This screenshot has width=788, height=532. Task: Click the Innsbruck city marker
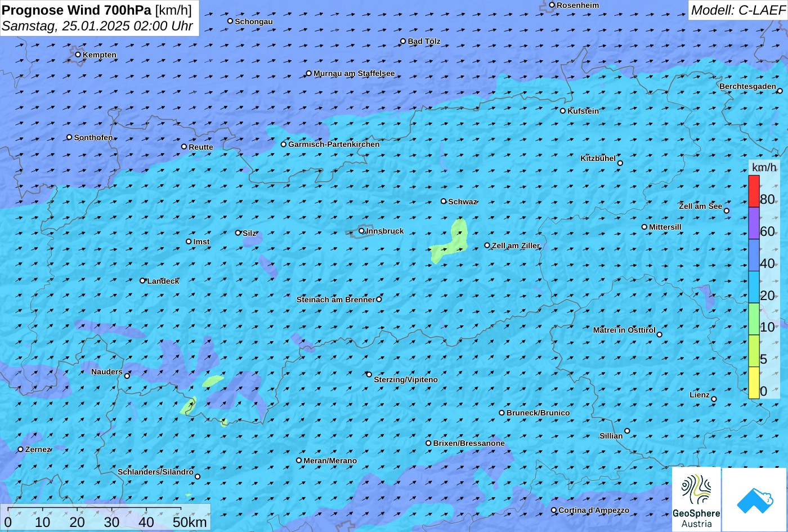(x=362, y=231)
